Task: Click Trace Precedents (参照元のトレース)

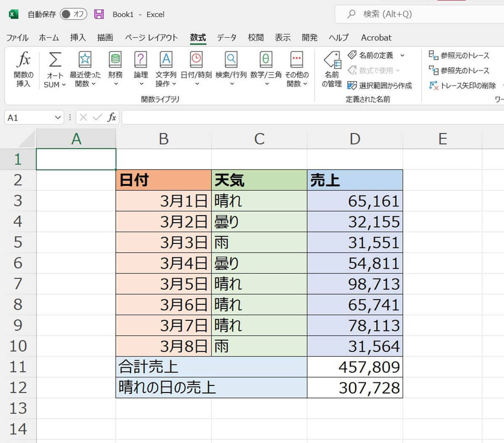Action: [x=459, y=55]
